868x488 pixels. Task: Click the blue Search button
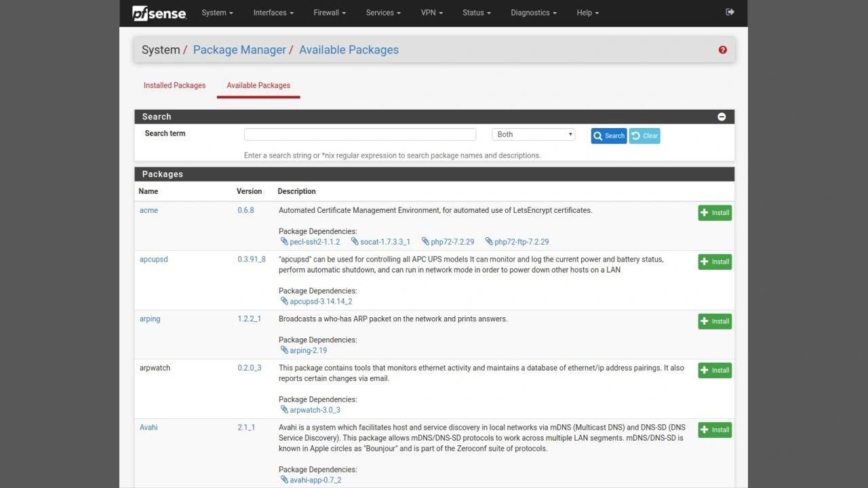coord(609,136)
